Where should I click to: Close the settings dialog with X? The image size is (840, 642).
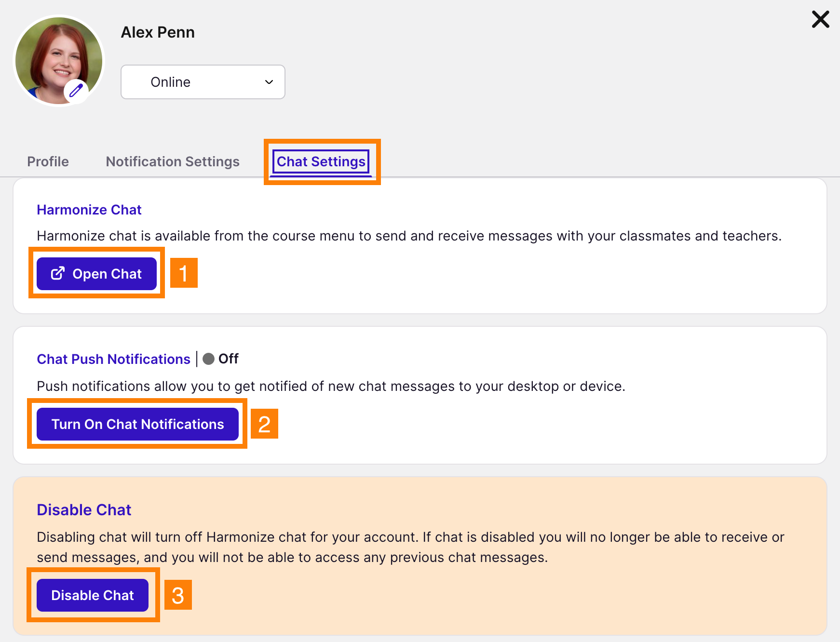click(820, 20)
